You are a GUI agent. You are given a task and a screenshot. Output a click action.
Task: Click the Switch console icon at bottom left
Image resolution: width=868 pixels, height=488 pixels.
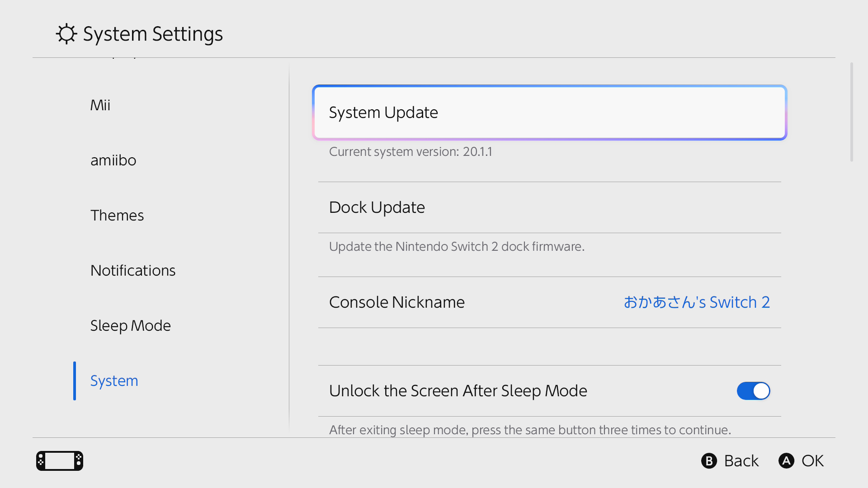(60, 461)
